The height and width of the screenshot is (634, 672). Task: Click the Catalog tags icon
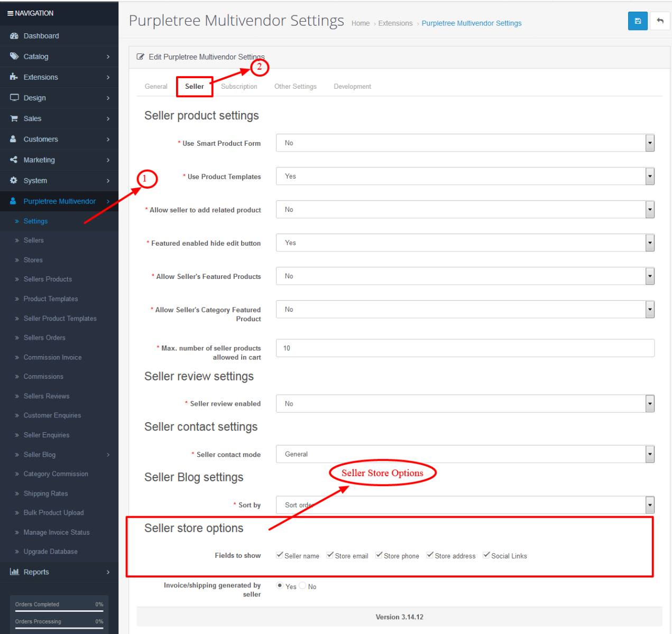(x=14, y=57)
